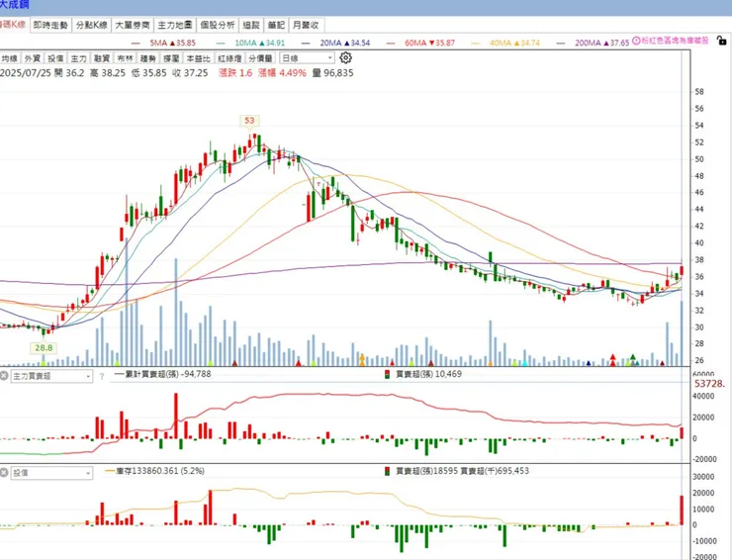The image size is (732, 560).
Task: Open the 投信 indicator panel dropdown
Action: tap(51, 473)
